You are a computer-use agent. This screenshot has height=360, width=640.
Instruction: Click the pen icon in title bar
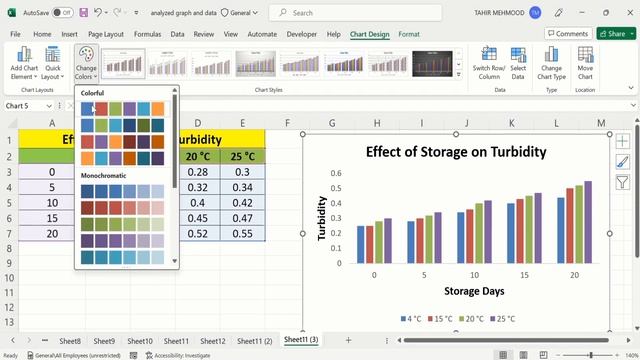[558, 13]
